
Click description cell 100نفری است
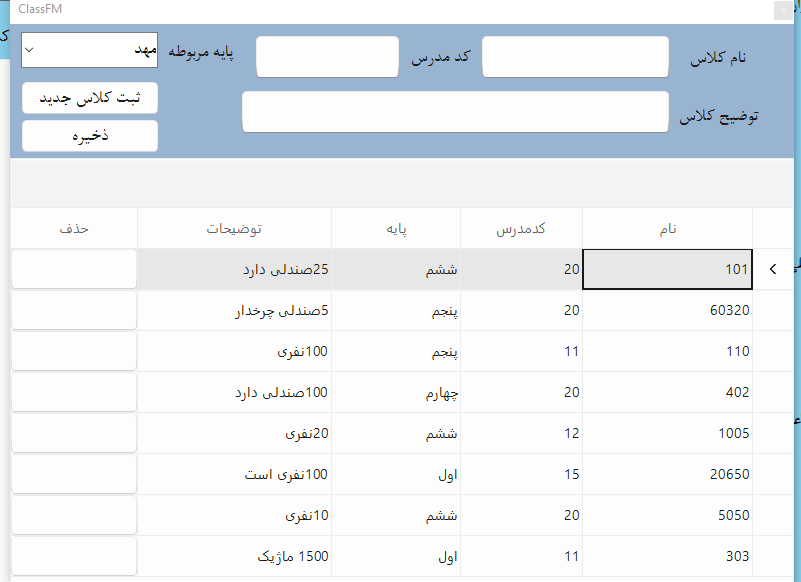tap(234, 474)
